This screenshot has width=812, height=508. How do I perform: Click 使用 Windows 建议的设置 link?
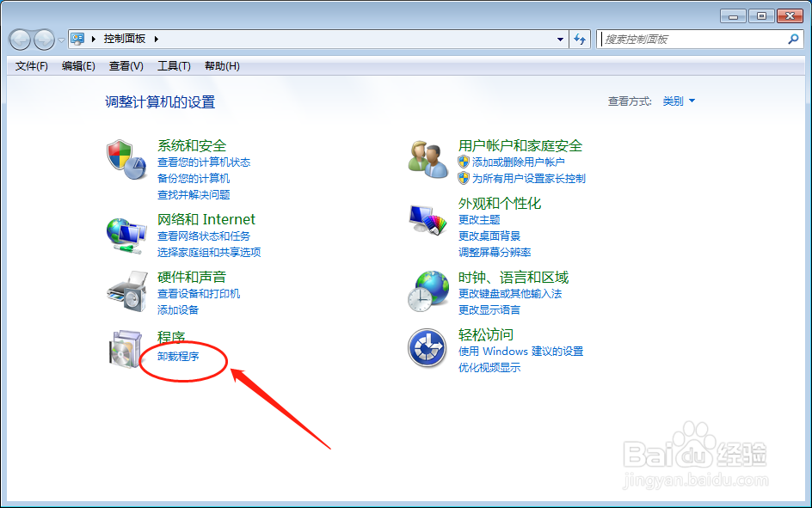[520, 352]
